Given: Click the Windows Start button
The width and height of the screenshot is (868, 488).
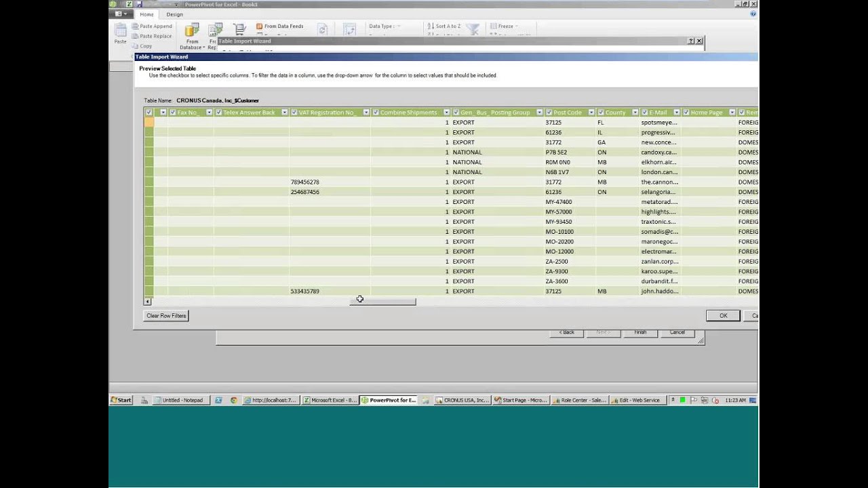Looking at the screenshot, I should point(121,400).
